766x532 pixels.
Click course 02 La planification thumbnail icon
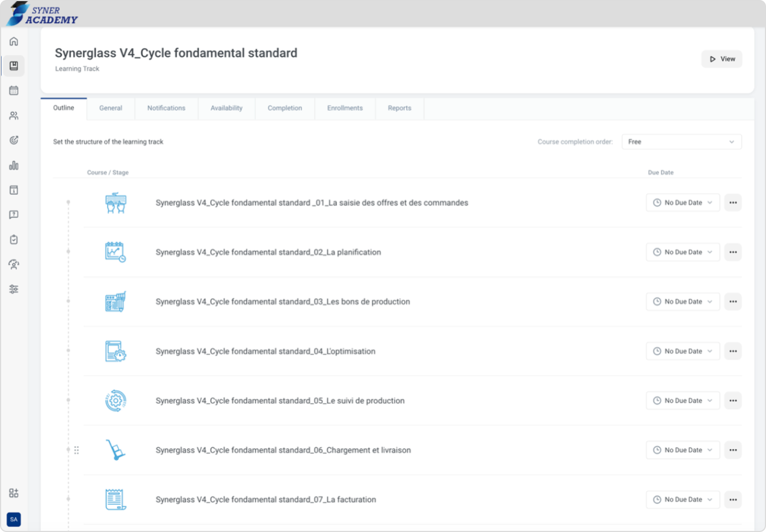tap(115, 252)
